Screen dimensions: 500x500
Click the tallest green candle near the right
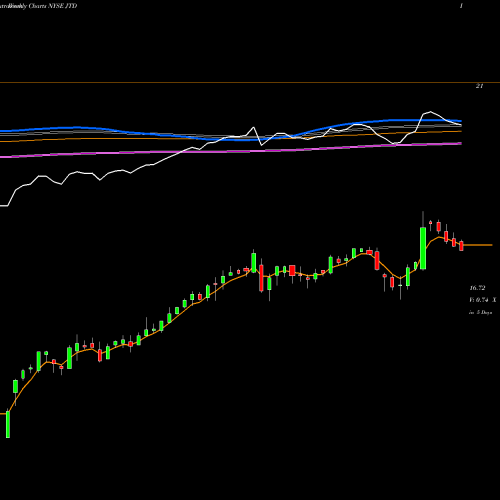tap(423, 248)
